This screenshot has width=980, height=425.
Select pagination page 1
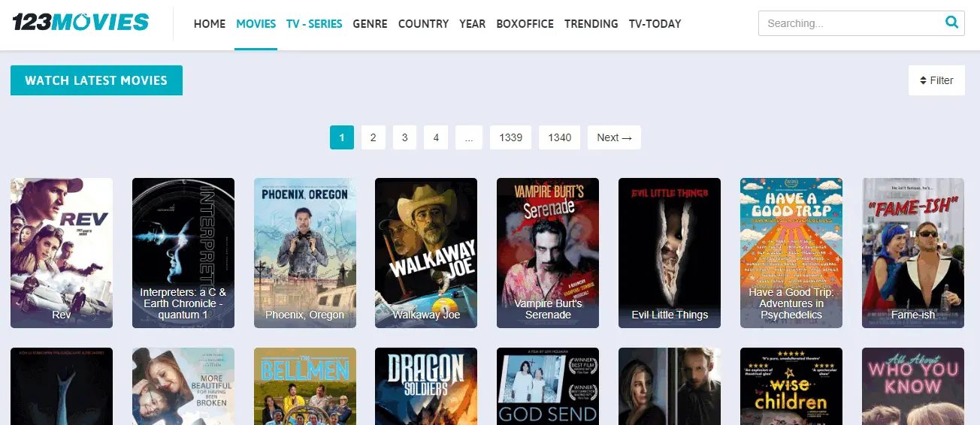click(x=342, y=137)
